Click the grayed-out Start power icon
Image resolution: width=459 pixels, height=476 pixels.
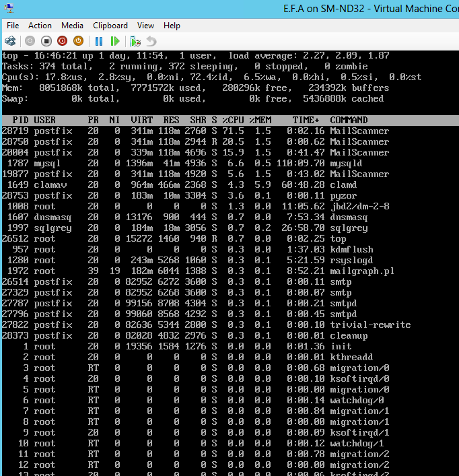tap(30, 41)
